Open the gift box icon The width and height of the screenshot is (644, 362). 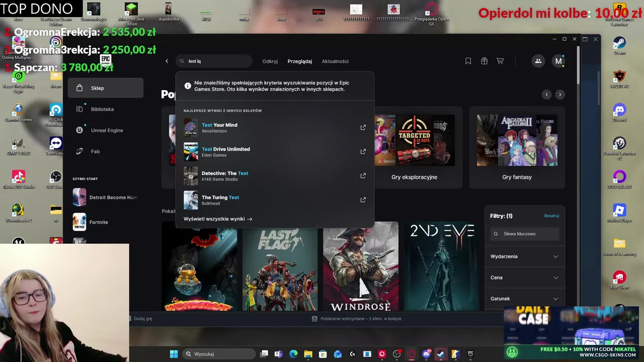(484, 61)
